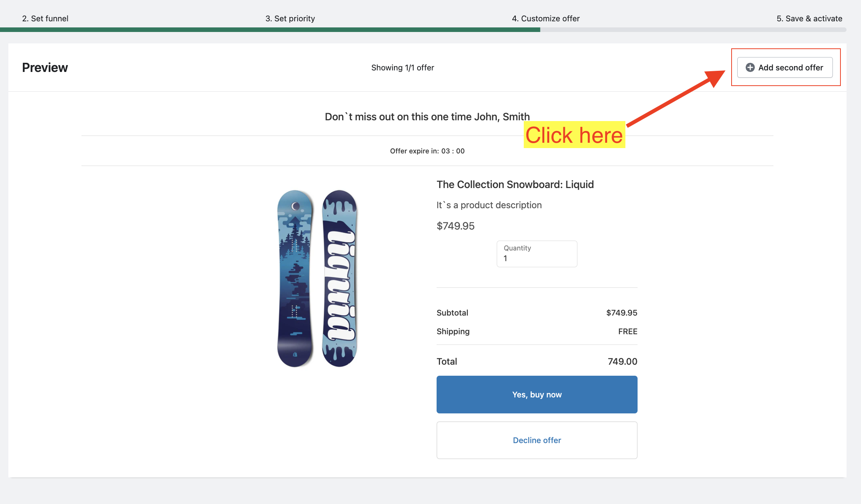Click the Showing 1/1 offer label
The width and height of the screenshot is (861, 504).
(402, 68)
